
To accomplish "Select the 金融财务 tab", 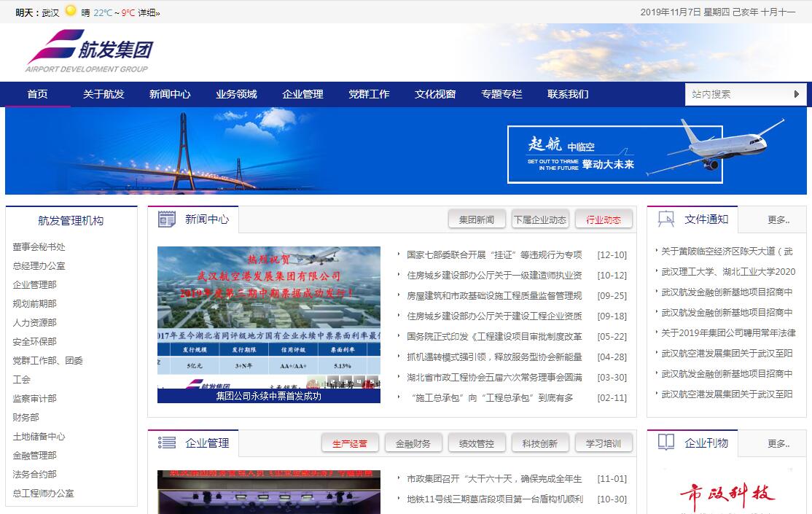I will click(x=413, y=443).
